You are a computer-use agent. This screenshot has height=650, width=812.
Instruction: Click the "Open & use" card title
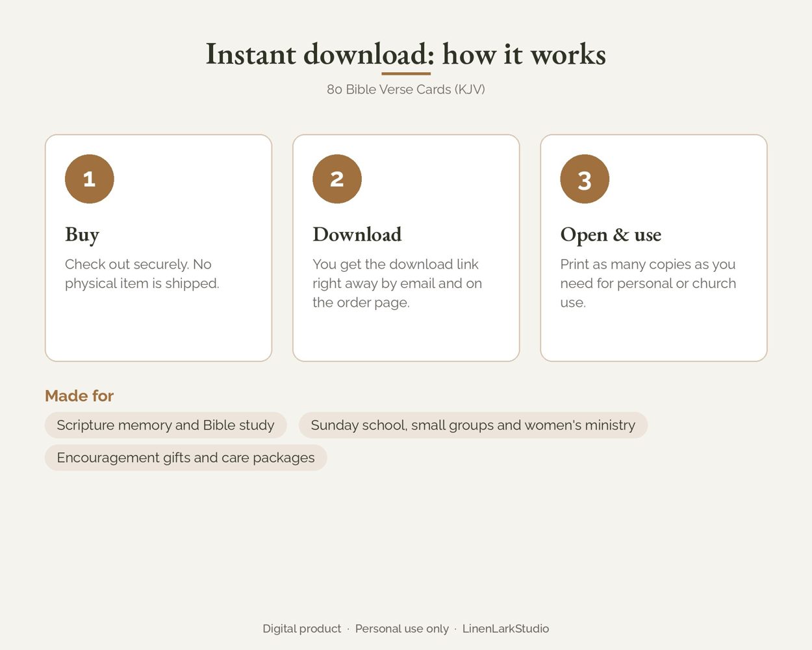tap(611, 235)
